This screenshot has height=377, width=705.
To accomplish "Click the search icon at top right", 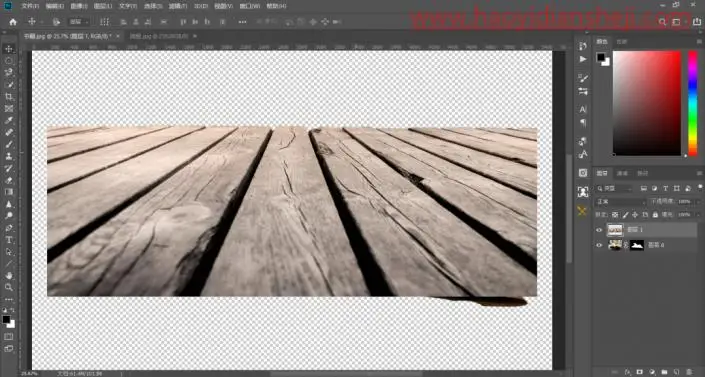I will coord(662,22).
